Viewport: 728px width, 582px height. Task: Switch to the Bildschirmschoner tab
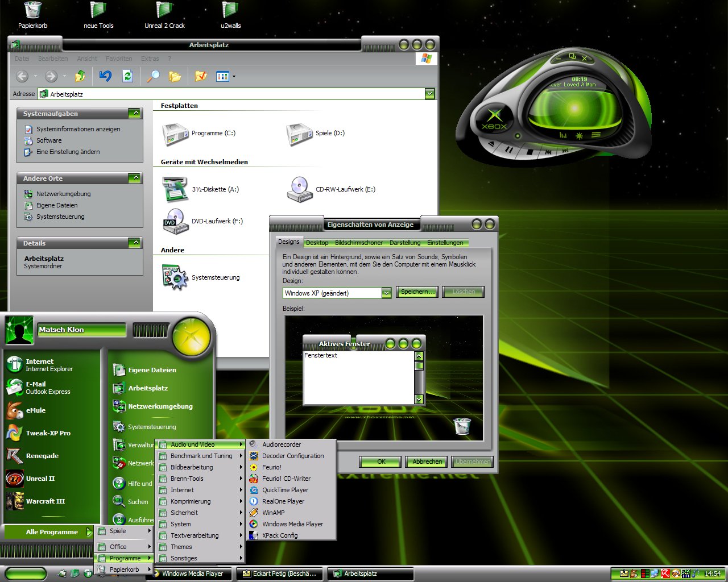(x=359, y=243)
